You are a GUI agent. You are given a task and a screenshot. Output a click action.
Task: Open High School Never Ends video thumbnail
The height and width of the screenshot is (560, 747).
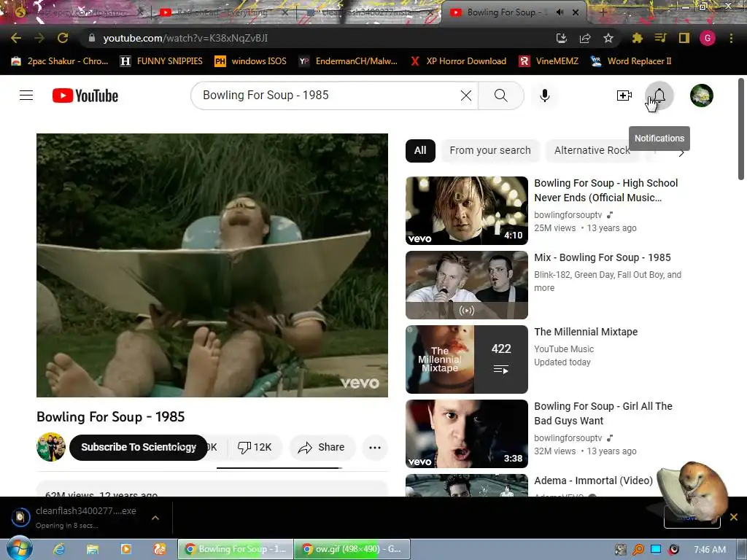pos(467,211)
